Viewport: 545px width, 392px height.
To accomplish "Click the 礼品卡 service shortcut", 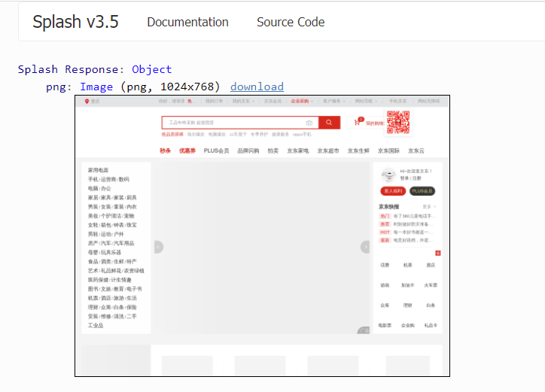I will point(431,325).
